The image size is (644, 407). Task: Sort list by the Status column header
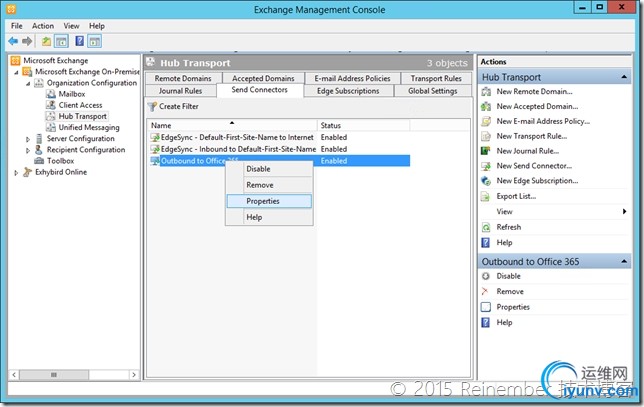click(x=363, y=125)
